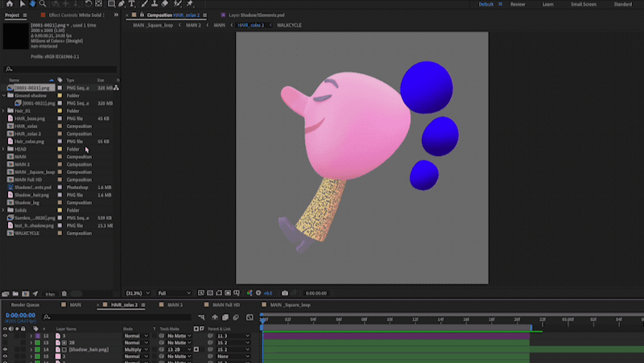Expand the Hair_01 folder
The width and height of the screenshot is (644, 363).
[4, 111]
